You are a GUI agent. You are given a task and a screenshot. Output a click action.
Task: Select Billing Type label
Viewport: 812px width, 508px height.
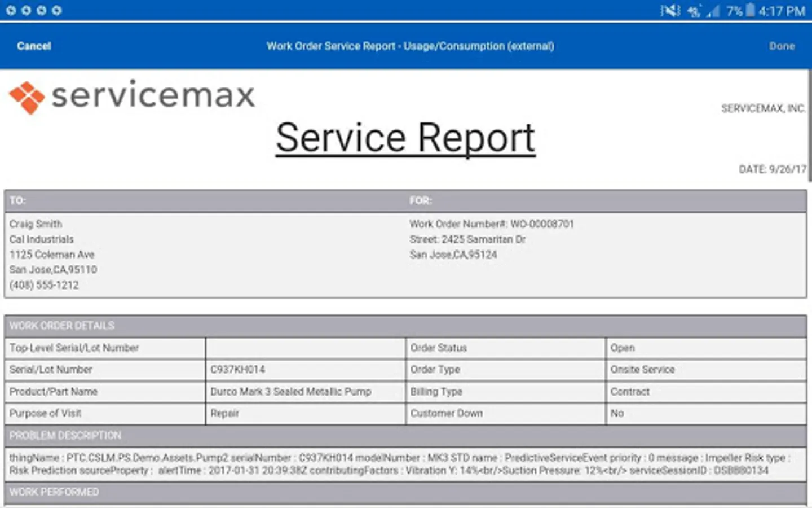(436, 392)
